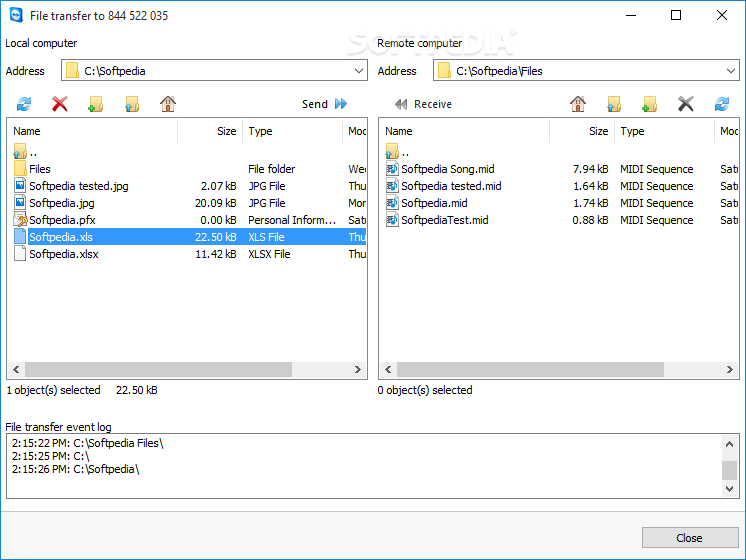Sort local list by Size column
746x560 pixels.
click(x=210, y=131)
